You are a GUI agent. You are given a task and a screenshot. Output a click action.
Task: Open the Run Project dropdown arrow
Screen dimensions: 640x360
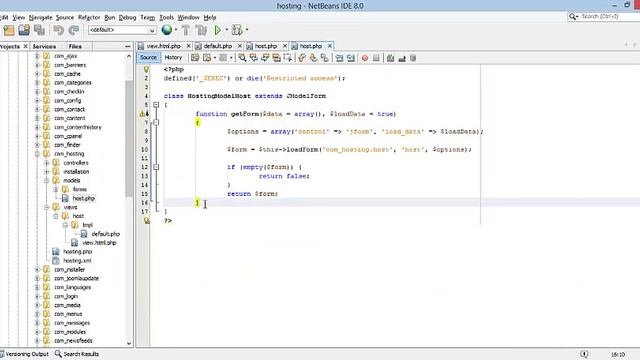(x=227, y=30)
